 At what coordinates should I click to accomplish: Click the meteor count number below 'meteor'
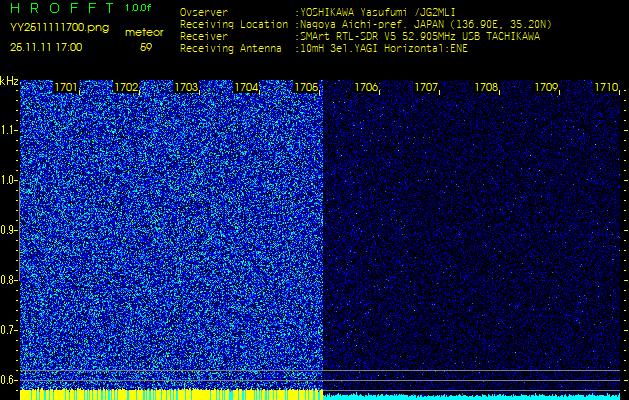click(146, 48)
